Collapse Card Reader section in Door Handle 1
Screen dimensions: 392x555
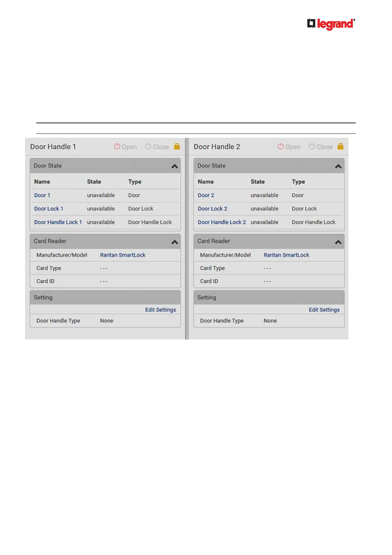coord(175,242)
